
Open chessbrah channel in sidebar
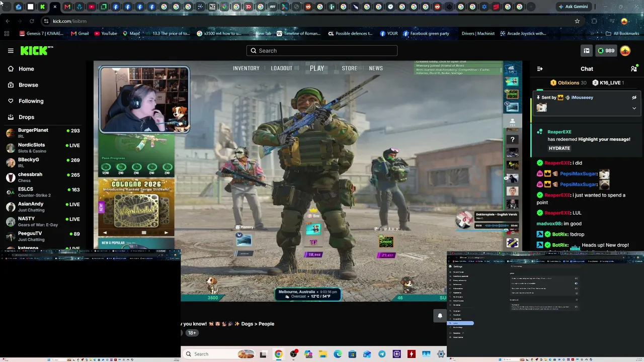point(43,177)
